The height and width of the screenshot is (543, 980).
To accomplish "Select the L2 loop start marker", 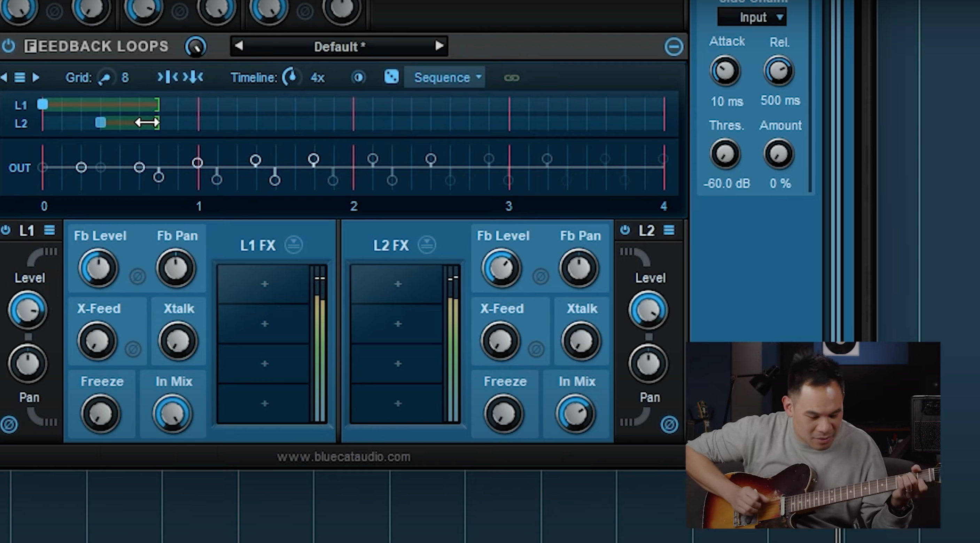I will tap(100, 123).
